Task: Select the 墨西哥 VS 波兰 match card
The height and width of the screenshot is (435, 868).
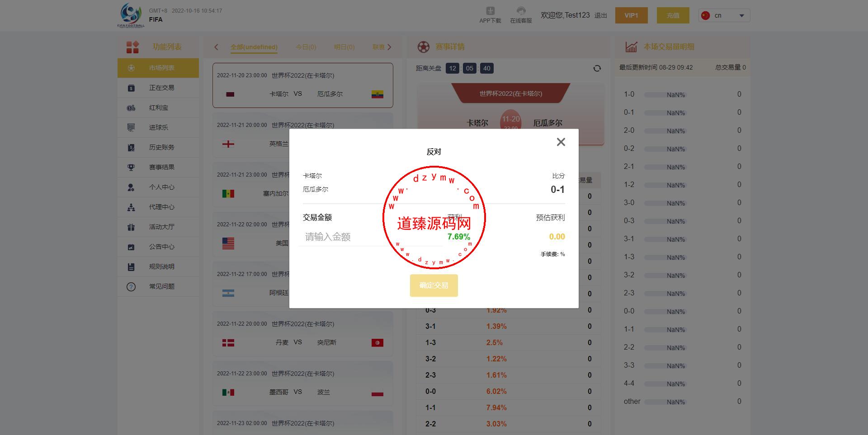Action: pos(303,384)
